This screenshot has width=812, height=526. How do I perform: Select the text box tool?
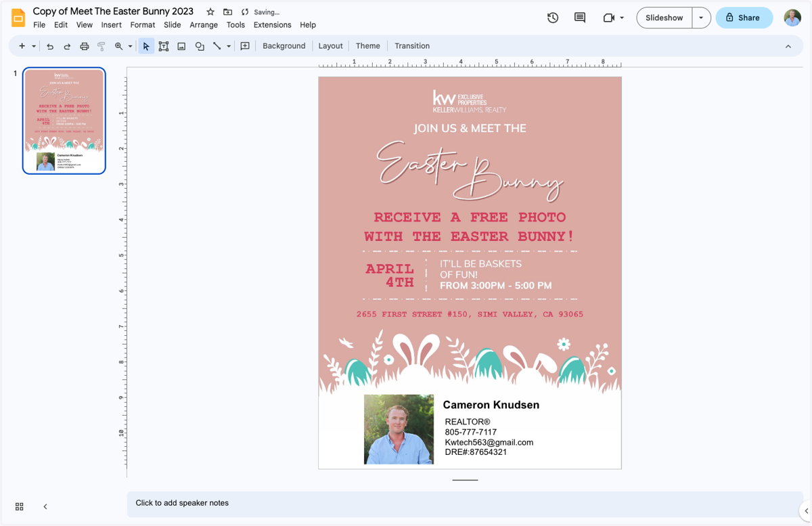click(x=164, y=46)
